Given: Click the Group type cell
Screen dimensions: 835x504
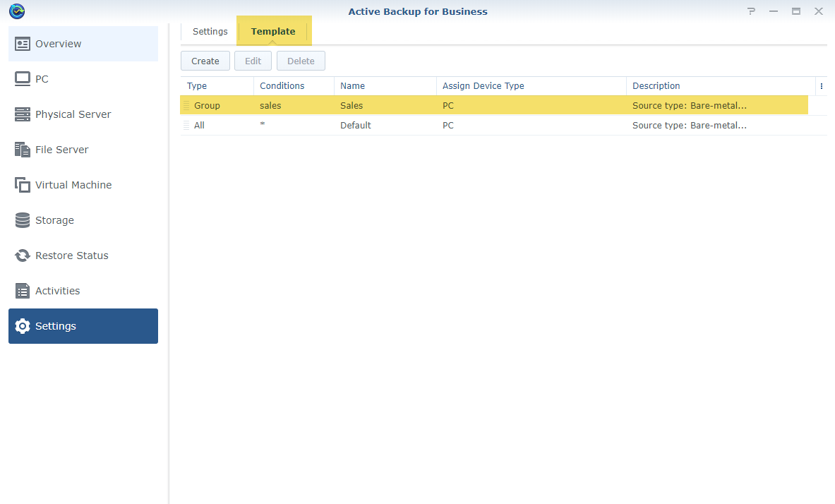Looking at the screenshot, I should [x=207, y=105].
